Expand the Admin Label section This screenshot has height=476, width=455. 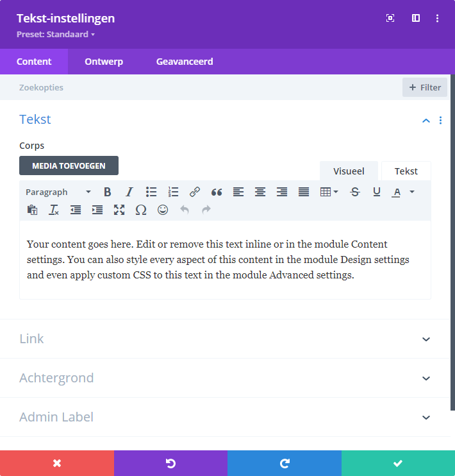(225, 417)
